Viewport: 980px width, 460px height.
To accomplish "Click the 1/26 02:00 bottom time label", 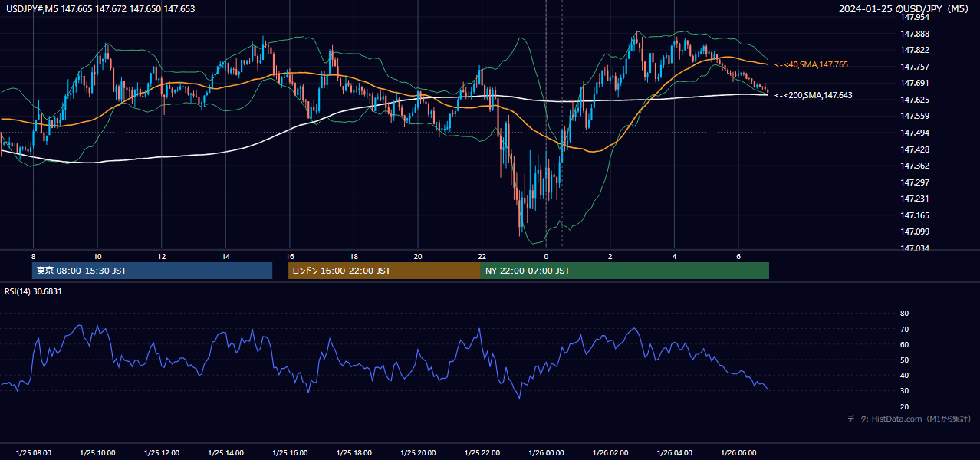I will point(610,453).
